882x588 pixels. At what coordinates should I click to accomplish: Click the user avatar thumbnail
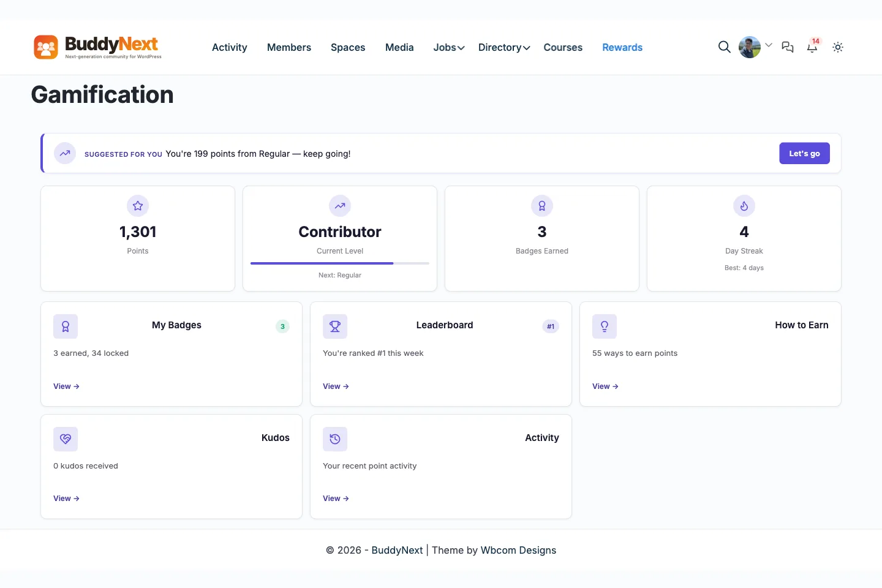coord(750,47)
